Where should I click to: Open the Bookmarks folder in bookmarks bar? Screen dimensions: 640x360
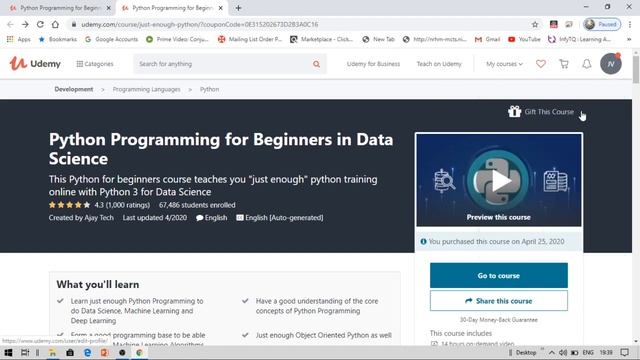58,39
